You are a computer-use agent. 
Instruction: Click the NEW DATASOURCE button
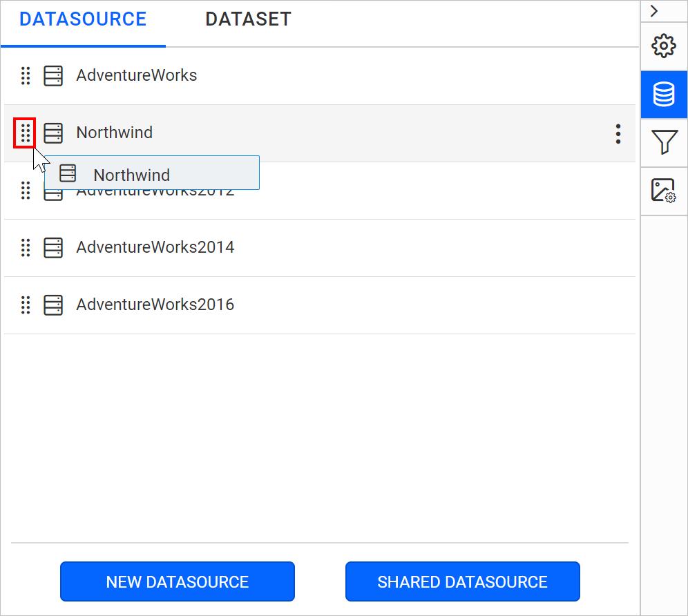click(x=177, y=581)
